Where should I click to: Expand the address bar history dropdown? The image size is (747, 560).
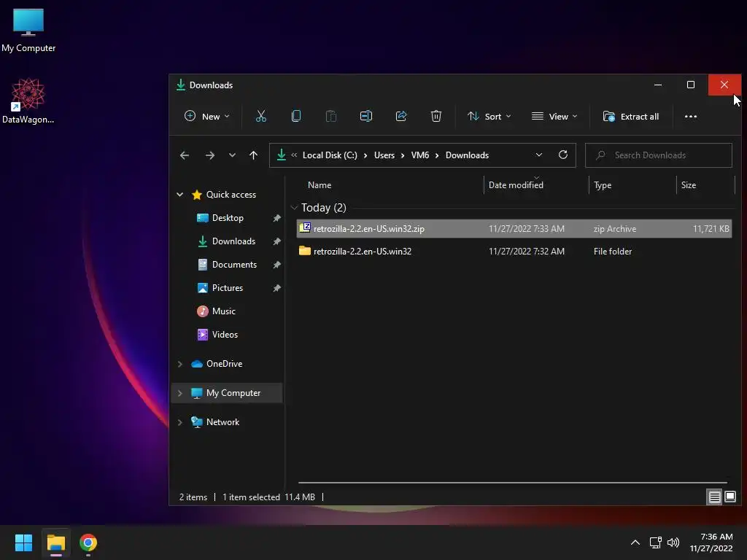[x=539, y=155]
